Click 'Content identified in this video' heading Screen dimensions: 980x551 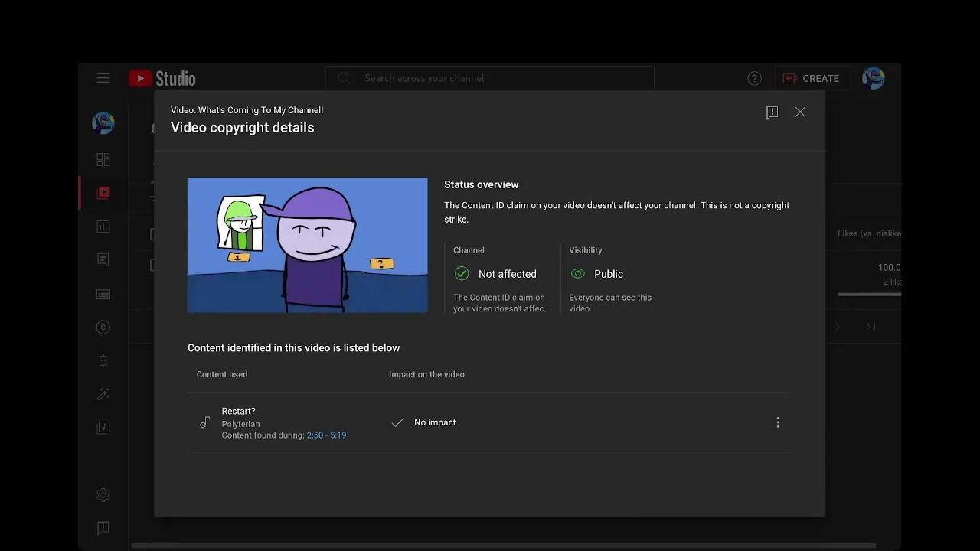coord(294,347)
